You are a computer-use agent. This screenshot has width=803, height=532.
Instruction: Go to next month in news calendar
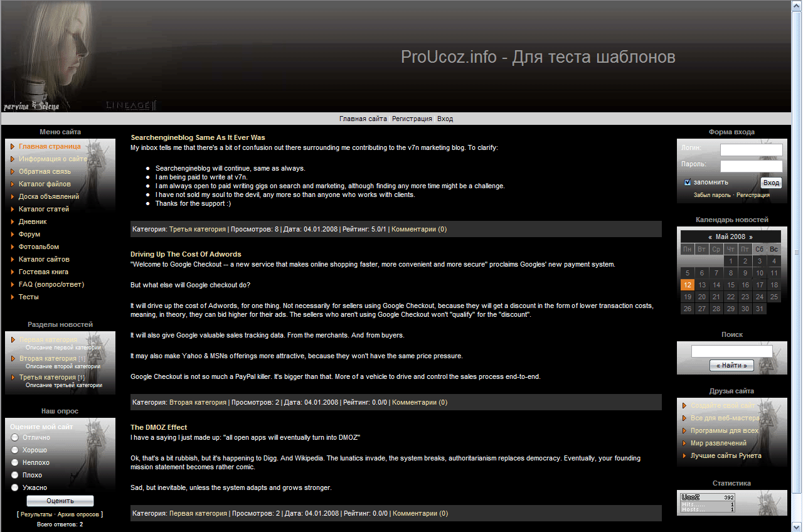coord(751,237)
